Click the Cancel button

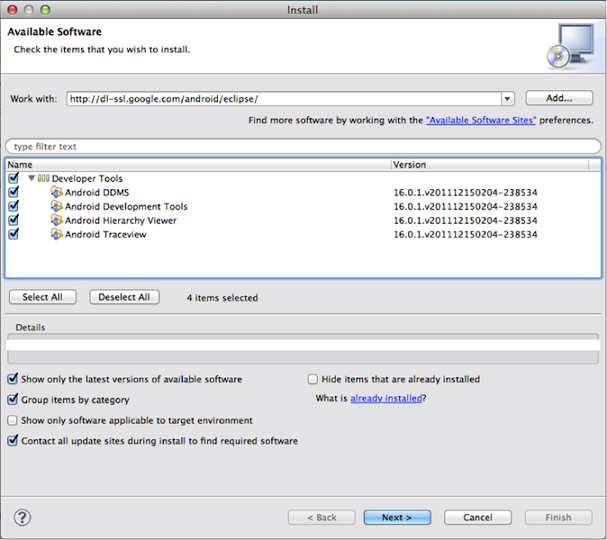pyautogui.click(x=478, y=517)
